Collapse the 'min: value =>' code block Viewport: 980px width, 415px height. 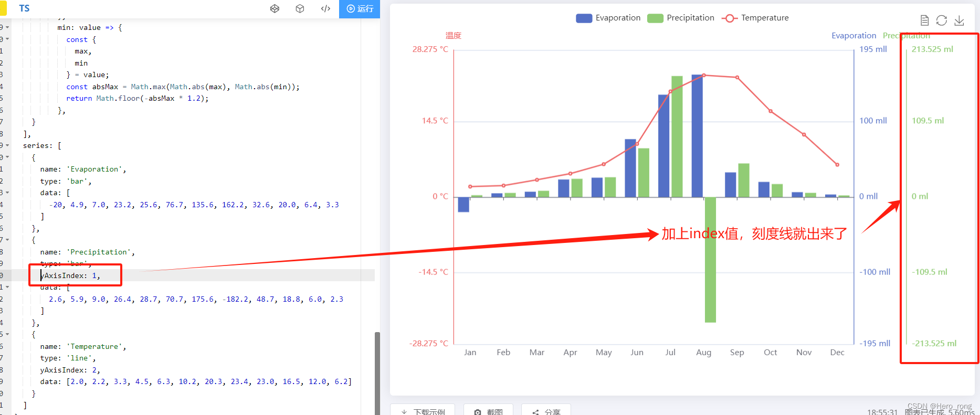pos(7,27)
